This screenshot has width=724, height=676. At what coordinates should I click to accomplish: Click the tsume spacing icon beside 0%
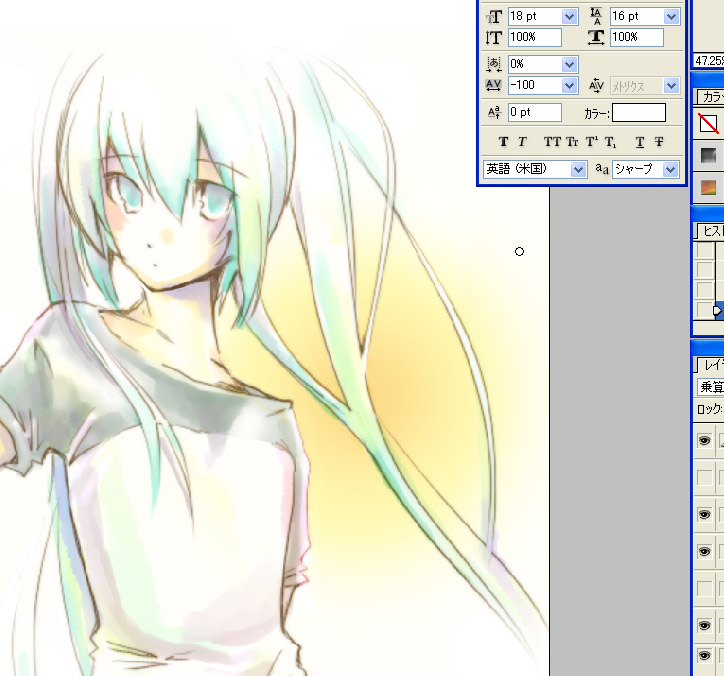(x=494, y=64)
